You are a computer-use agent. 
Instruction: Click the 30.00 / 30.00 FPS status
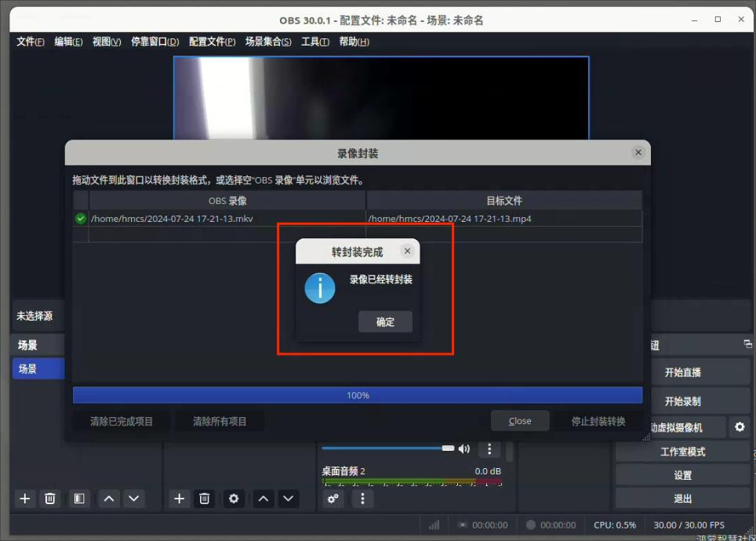click(x=689, y=525)
